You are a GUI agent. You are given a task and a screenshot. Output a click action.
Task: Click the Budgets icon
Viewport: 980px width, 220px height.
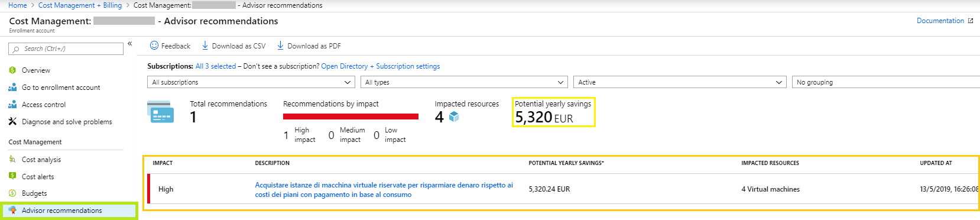pos(12,193)
